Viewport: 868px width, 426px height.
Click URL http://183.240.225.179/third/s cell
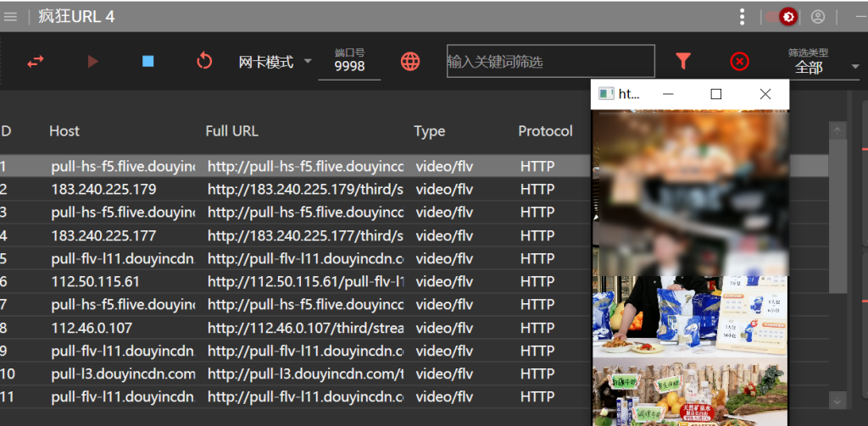point(305,190)
